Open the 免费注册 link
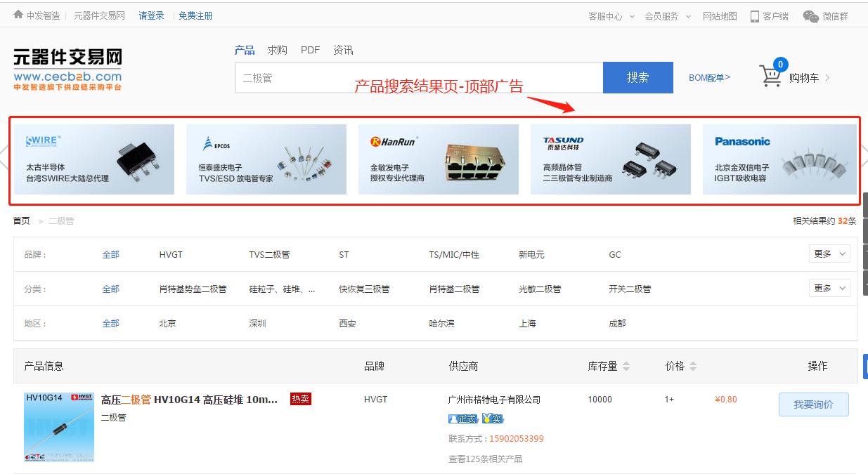Viewport: 868px width, 474px height. point(195,15)
